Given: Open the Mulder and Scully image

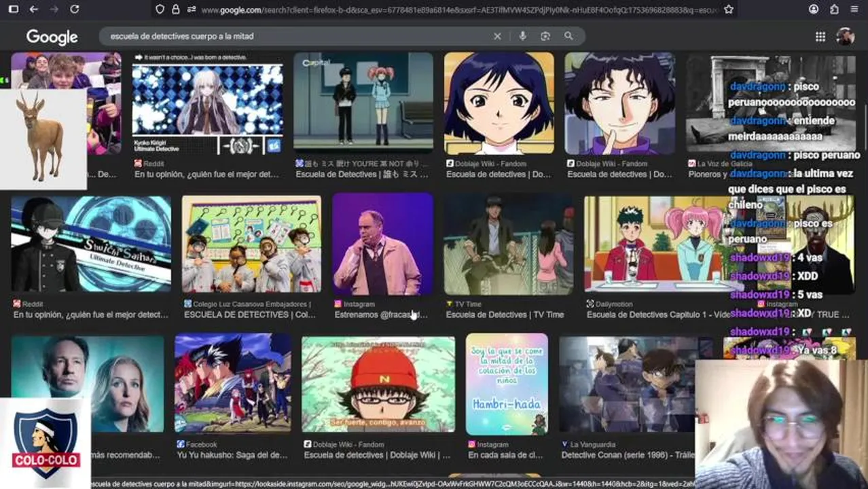Looking at the screenshot, I should click(x=88, y=384).
